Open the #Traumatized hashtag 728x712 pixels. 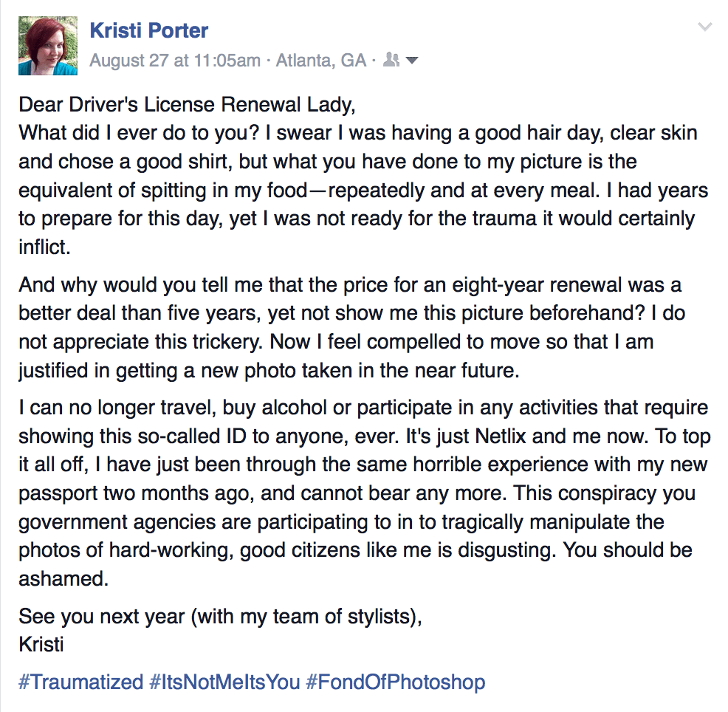(x=80, y=681)
